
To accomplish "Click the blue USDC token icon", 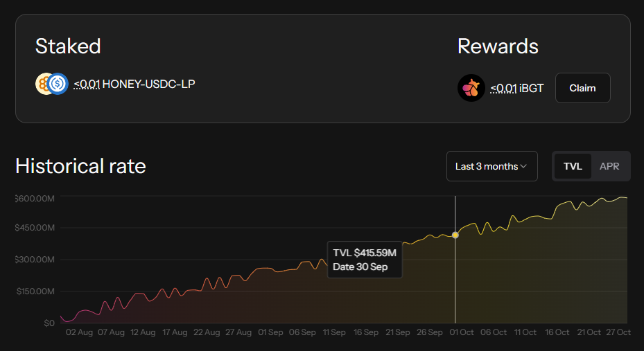I will coord(58,84).
